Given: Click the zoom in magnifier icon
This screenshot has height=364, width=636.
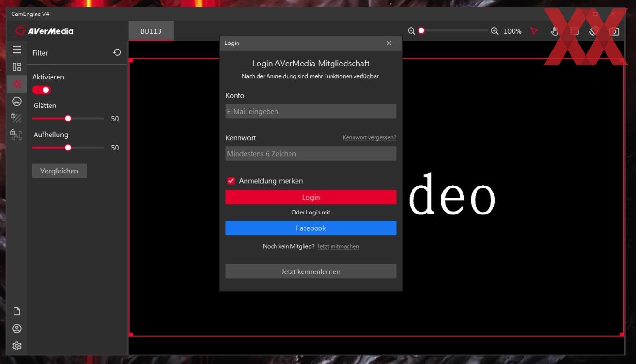Looking at the screenshot, I should click(x=495, y=31).
